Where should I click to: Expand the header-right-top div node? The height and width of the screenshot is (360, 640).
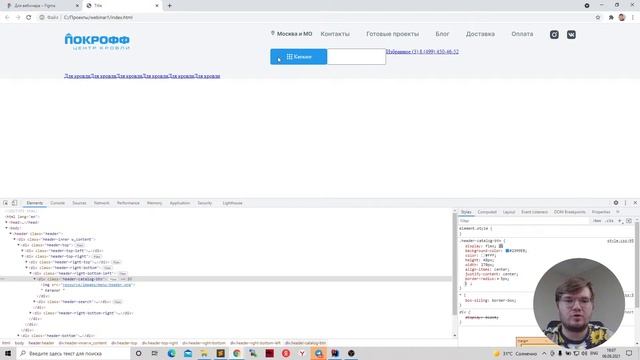point(27,262)
